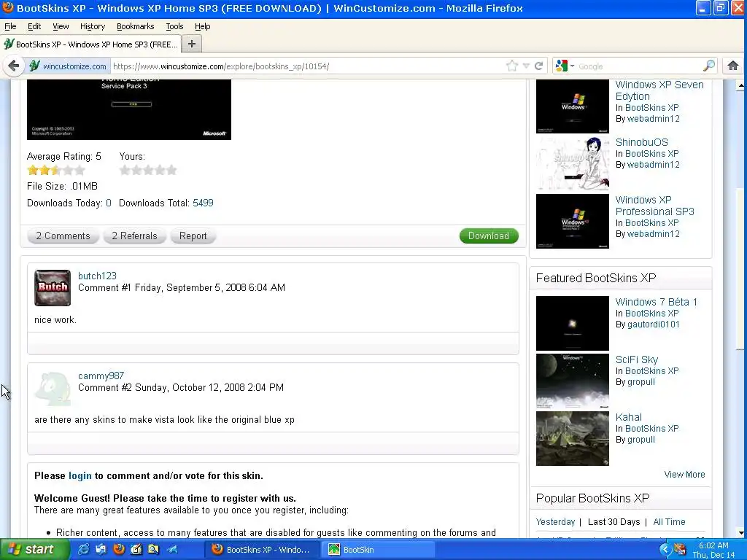Open SciFi Sky skin link
747x560 pixels.
(x=636, y=359)
